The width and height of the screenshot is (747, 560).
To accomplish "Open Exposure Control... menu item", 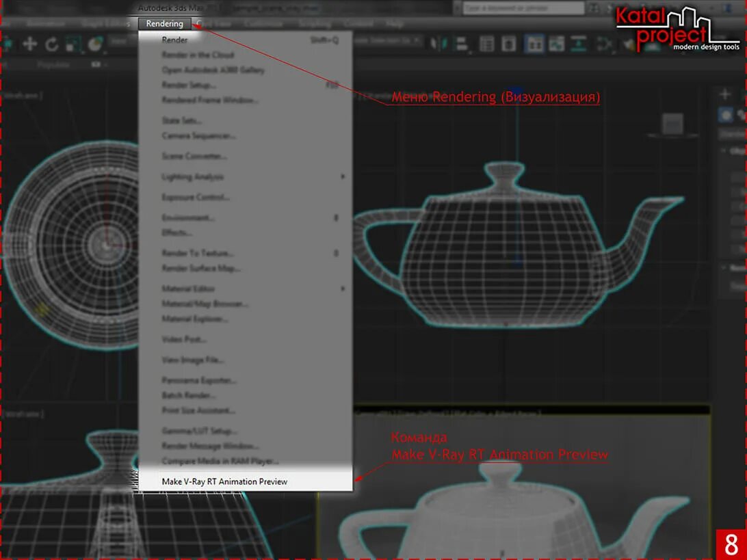I will click(246, 197).
